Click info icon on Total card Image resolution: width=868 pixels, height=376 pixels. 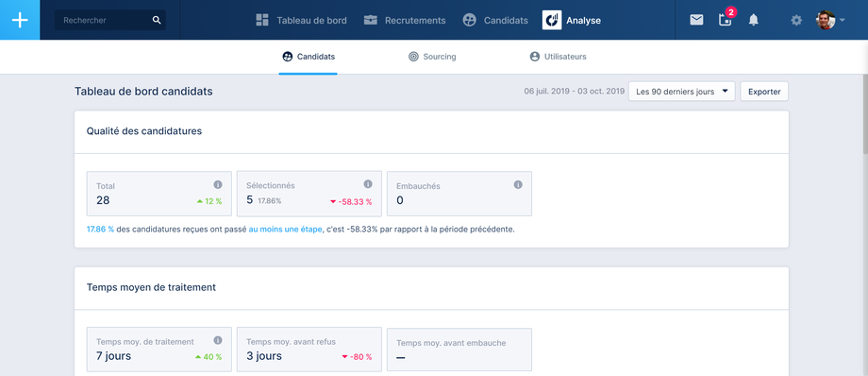(x=218, y=184)
